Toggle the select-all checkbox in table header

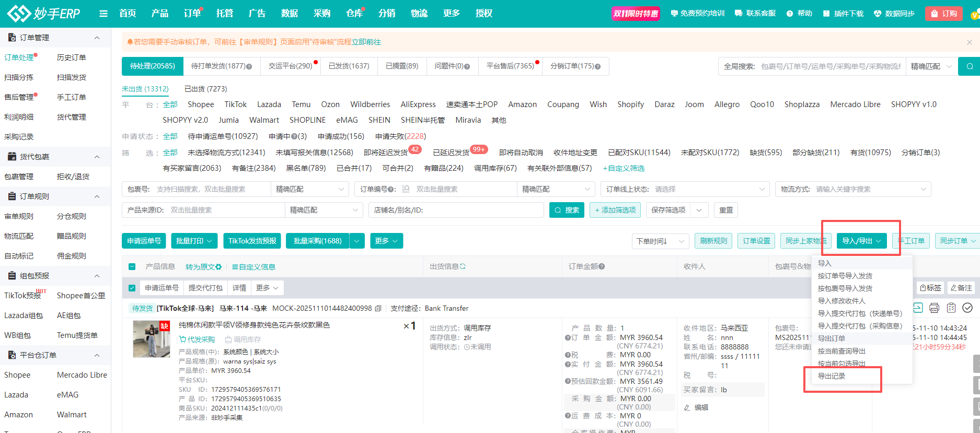click(x=132, y=267)
